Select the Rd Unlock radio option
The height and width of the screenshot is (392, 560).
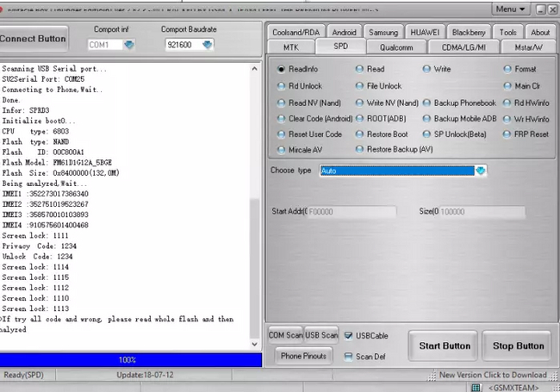pyautogui.click(x=282, y=86)
